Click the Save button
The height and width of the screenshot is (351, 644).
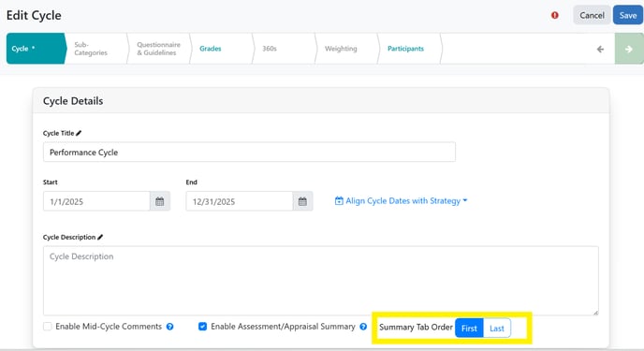tap(628, 15)
